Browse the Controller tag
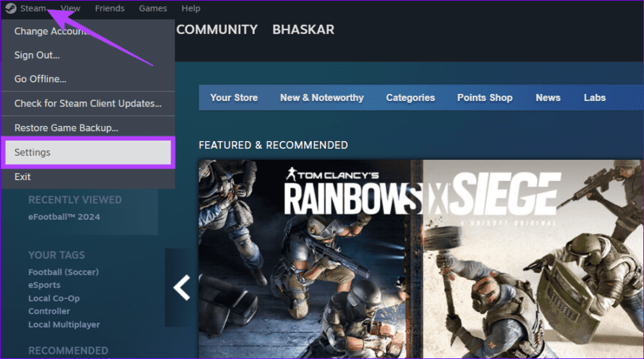The width and height of the screenshot is (644, 359). click(49, 311)
